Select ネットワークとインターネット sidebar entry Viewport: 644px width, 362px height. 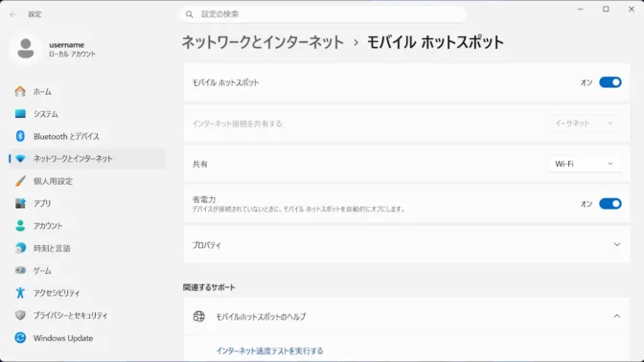tap(86, 158)
